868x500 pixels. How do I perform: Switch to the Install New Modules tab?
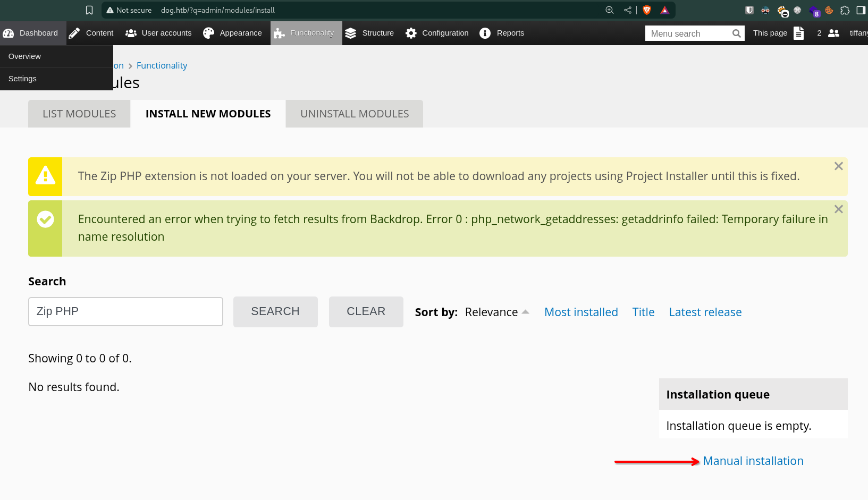(x=208, y=114)
